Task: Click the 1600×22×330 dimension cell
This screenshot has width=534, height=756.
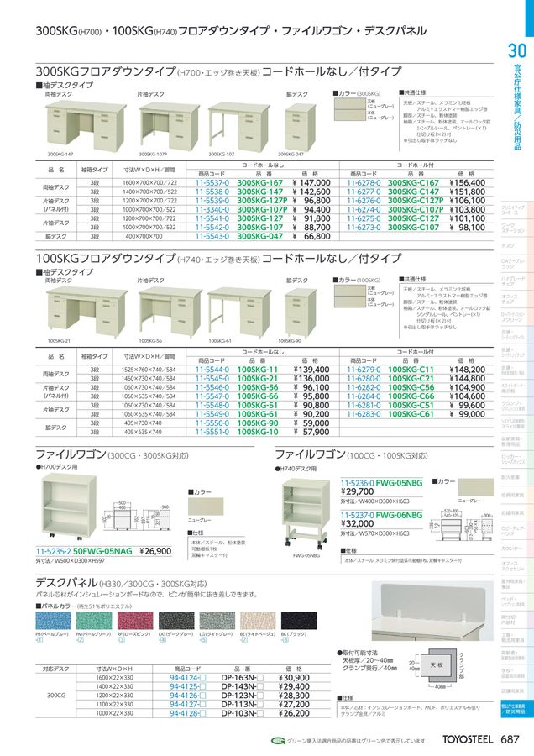Action: point(114,677)
